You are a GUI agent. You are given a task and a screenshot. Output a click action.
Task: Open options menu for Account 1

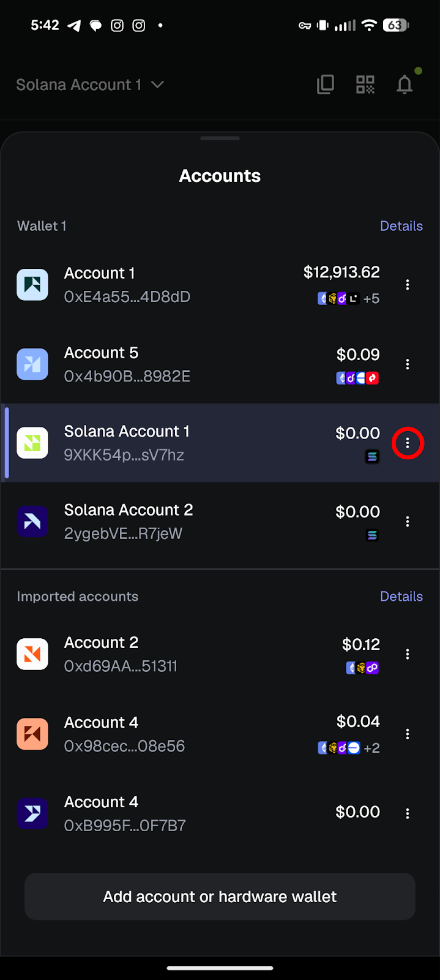click(x=408, y=285)
